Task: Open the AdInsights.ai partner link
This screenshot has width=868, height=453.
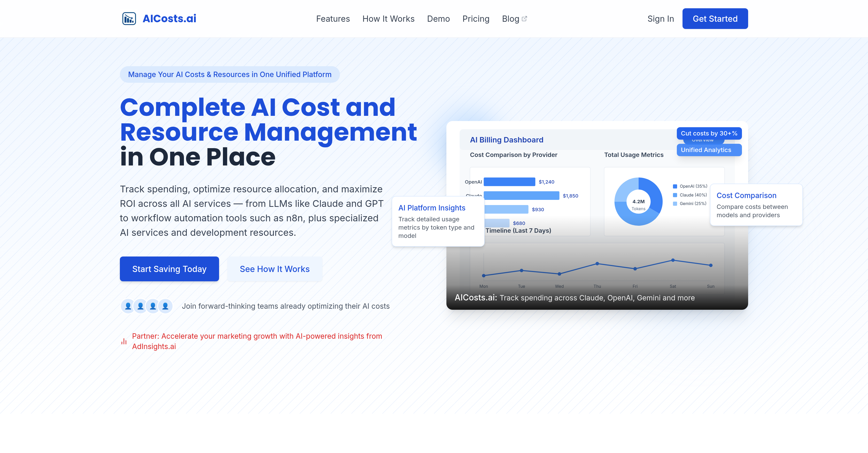Action: point(154,346)
